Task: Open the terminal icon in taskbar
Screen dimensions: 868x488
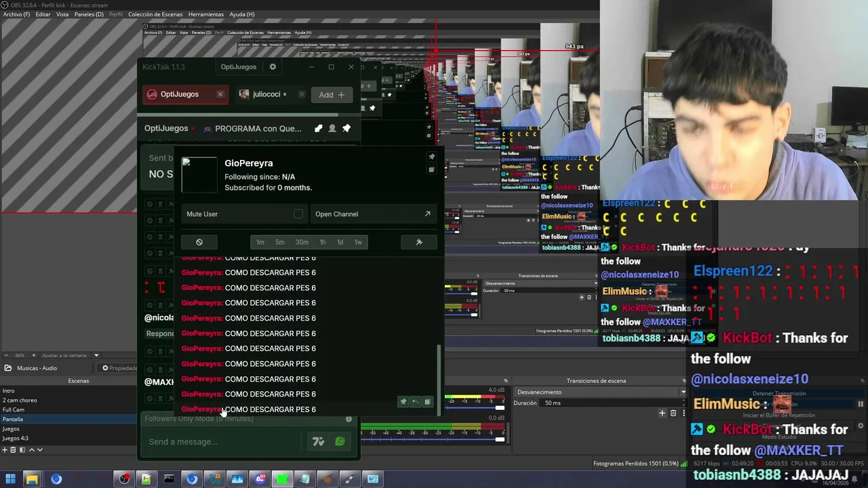Action: tap(169, 479)
